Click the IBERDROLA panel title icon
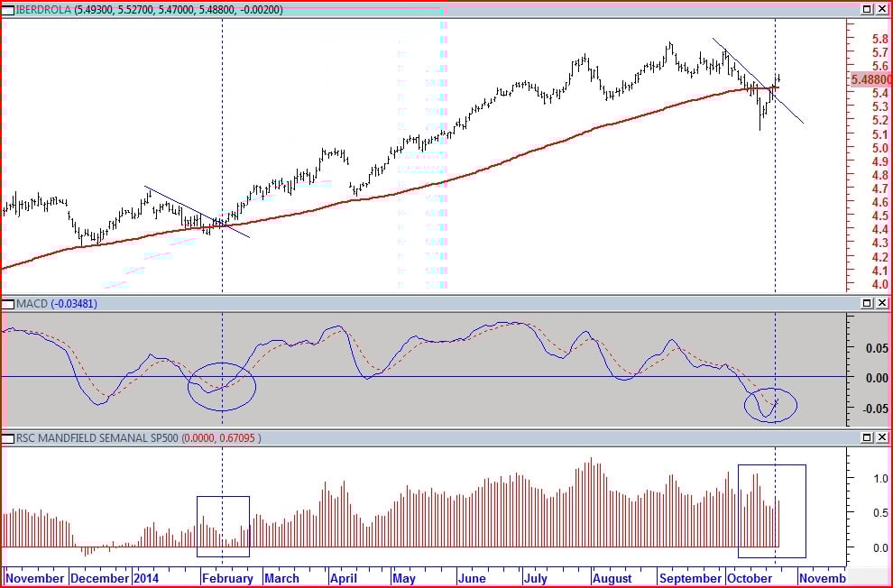This screenshot has height=588, width=893. pos(8,10)
